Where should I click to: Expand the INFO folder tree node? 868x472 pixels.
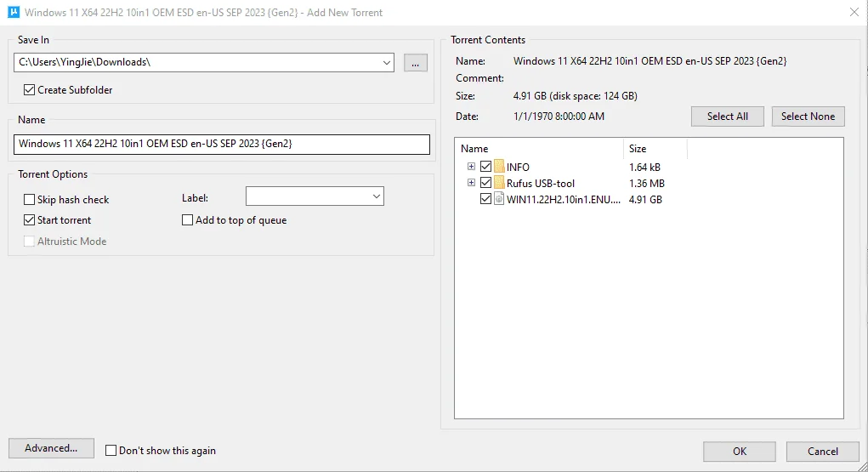471,166
